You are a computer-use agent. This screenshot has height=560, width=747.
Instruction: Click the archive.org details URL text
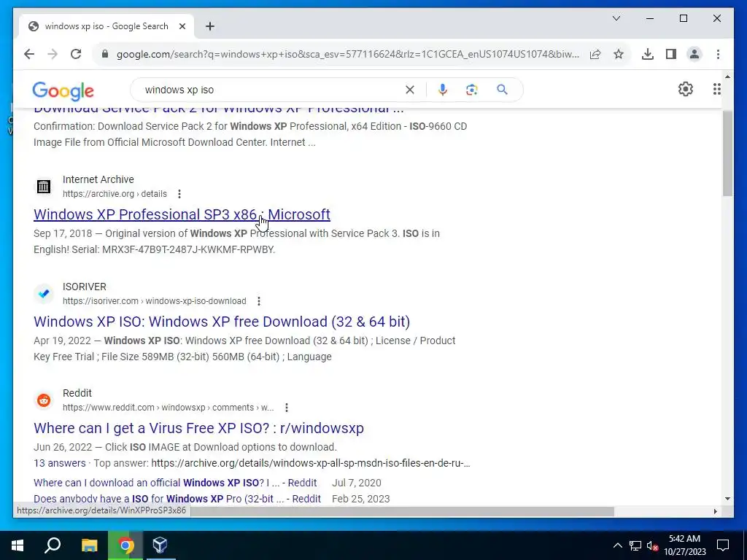(115, 194)
